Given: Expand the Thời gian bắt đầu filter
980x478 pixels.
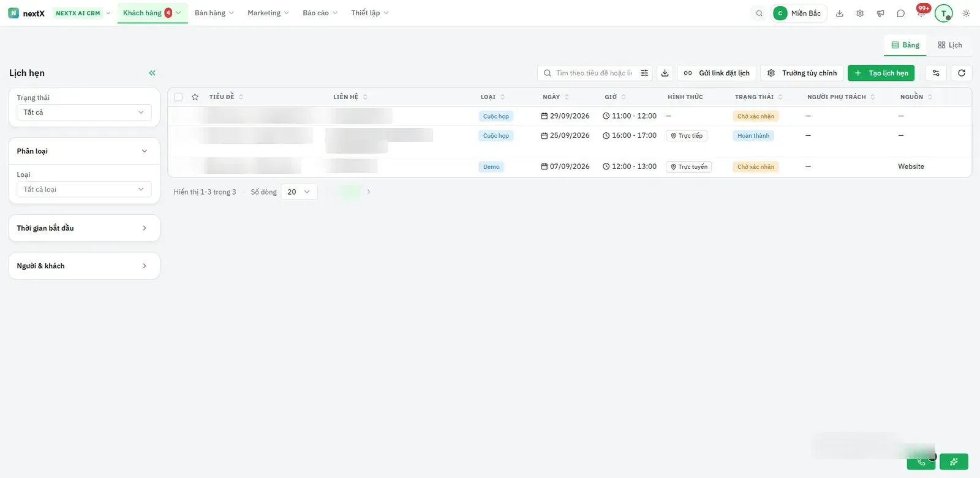Looking at the screenshot, I should pos(84,228).
